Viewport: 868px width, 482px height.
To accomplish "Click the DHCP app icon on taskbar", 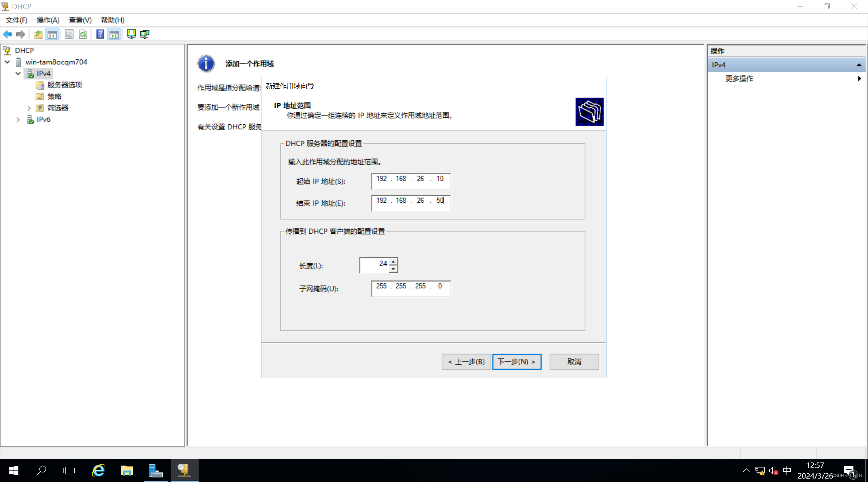I will 184,471.
